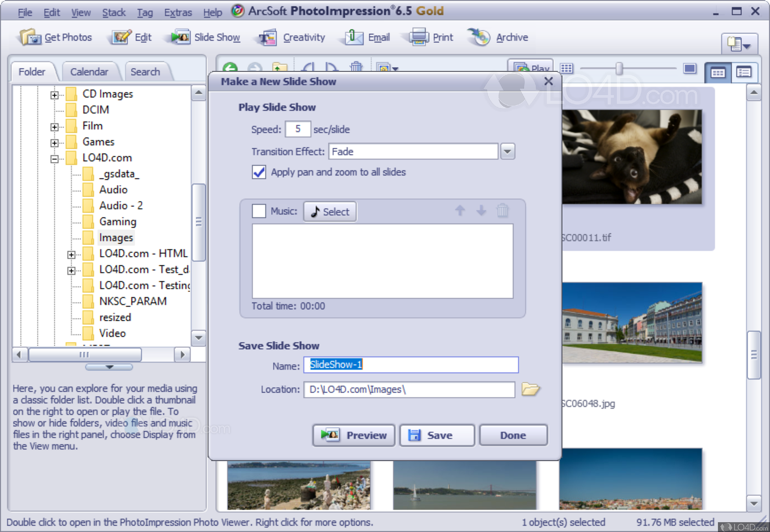
Task: Click the Print printer icon
Action: coord(419,37)
